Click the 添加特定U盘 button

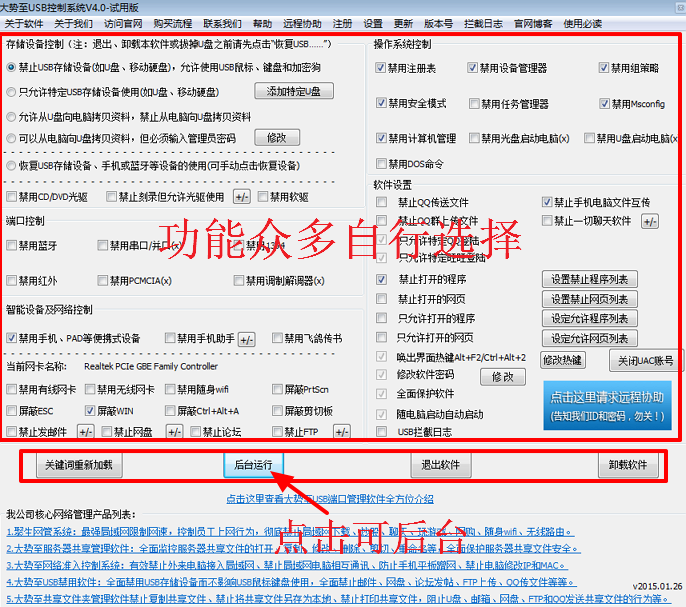coord(294,92)
